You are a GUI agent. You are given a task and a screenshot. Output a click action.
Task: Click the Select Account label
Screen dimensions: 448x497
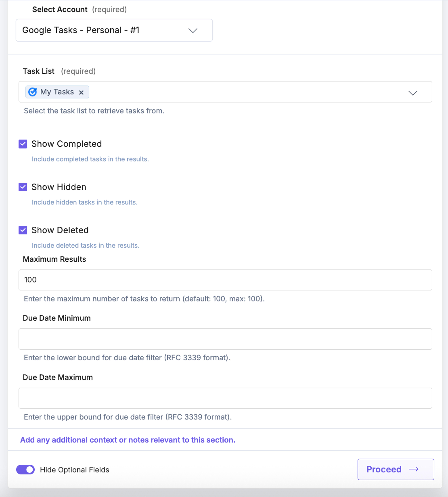point(60,9)
